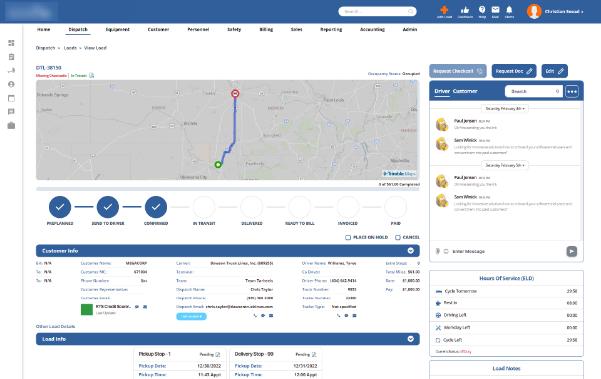Check the Place On Hold checkbox
The image size is (601, 379).
point(348,237)
